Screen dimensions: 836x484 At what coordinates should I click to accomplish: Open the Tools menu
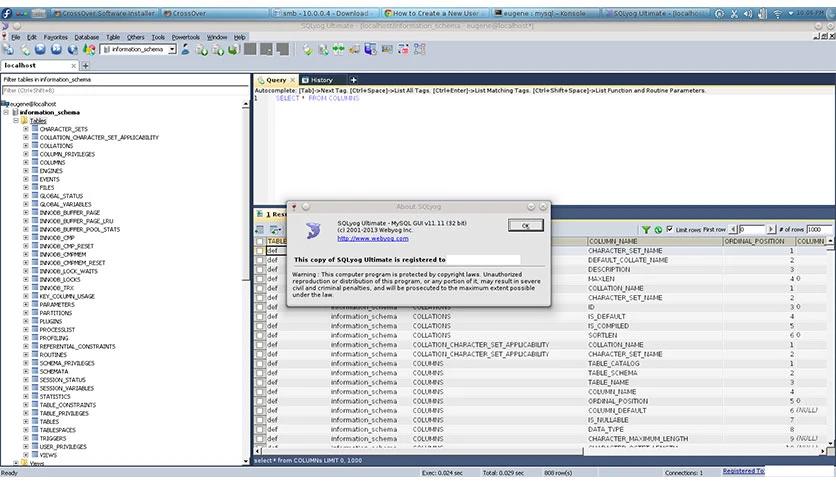pyautogui.click(x=158, y=37)
